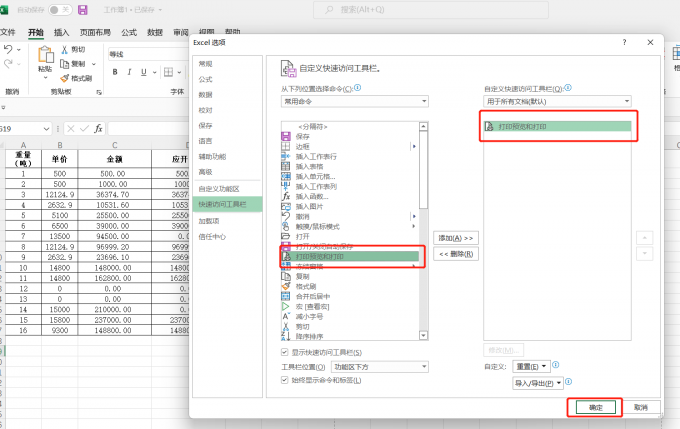Toggle 始终显示命令和标签 checkbox
680x429 pixels.
[x=284, y=380]
